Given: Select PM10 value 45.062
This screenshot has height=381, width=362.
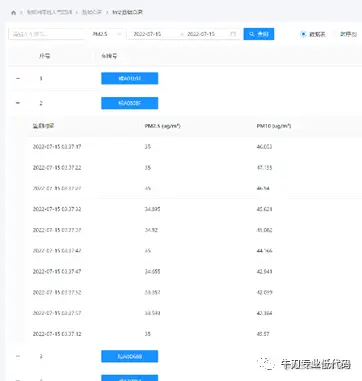Looking at the screenshot, I should (x=264, y=230).
